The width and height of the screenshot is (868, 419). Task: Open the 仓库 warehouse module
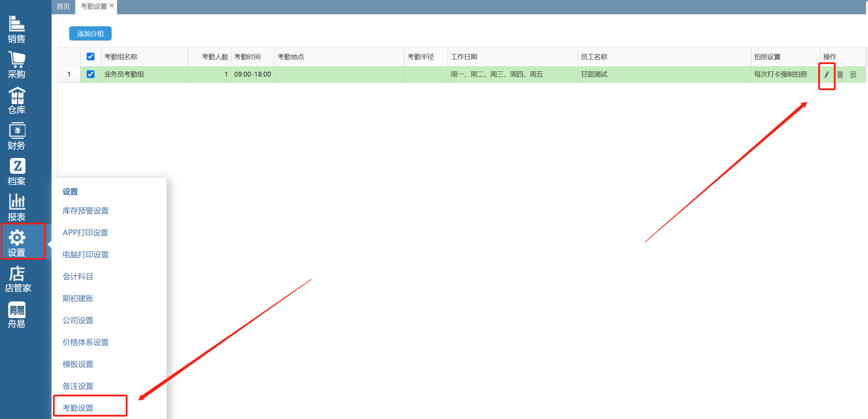pyautogui.click(x=16, y=101)
